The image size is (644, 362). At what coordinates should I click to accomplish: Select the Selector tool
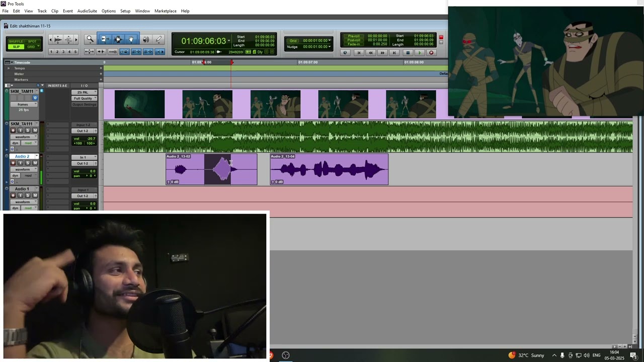[118, 39]
